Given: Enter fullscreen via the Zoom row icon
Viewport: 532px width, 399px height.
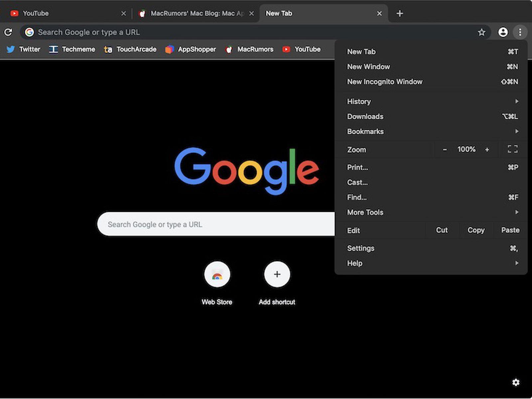Looking at the screenshot, I should pos(513,149).
